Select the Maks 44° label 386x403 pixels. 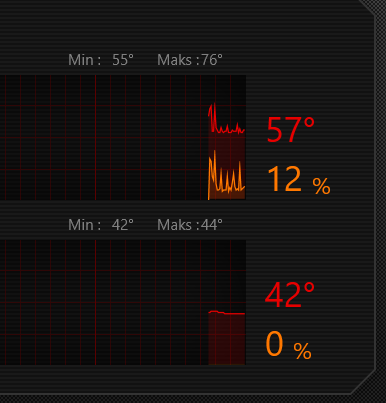pyautogui.click(x=190, y=225)
